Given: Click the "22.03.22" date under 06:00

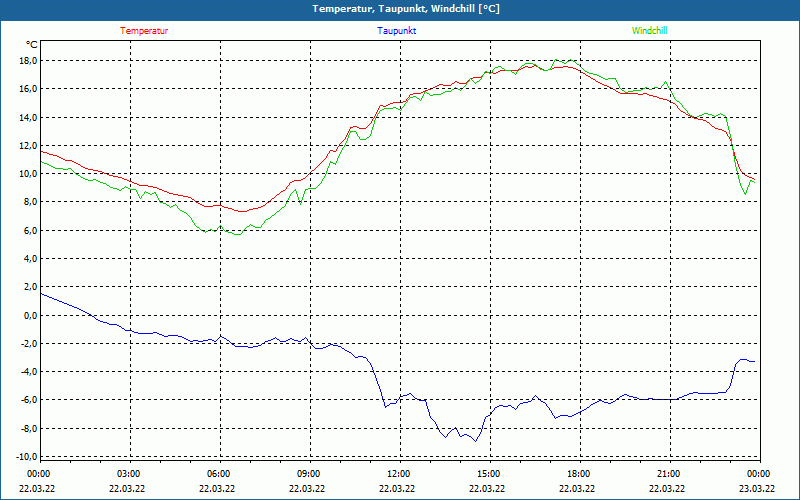Looking at the screenshot, I should click(x=217, y=488).
